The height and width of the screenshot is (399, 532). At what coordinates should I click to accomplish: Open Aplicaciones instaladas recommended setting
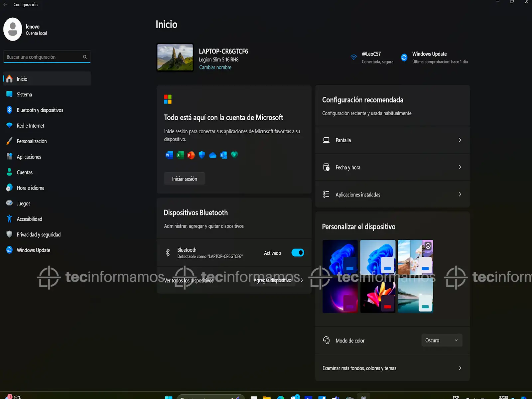tap(392, 195)
